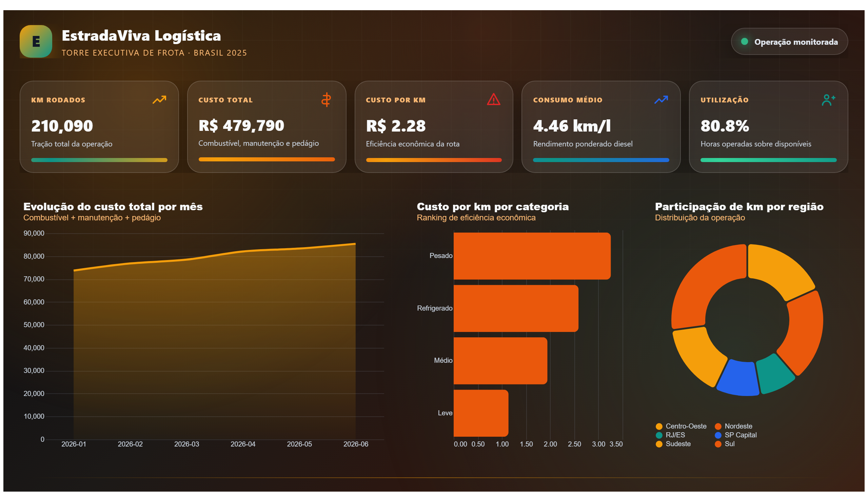Toggle Centro-Oeste legend item in donut chart
The width and height of the screenshot is (868, 495).
coord(681,426)
